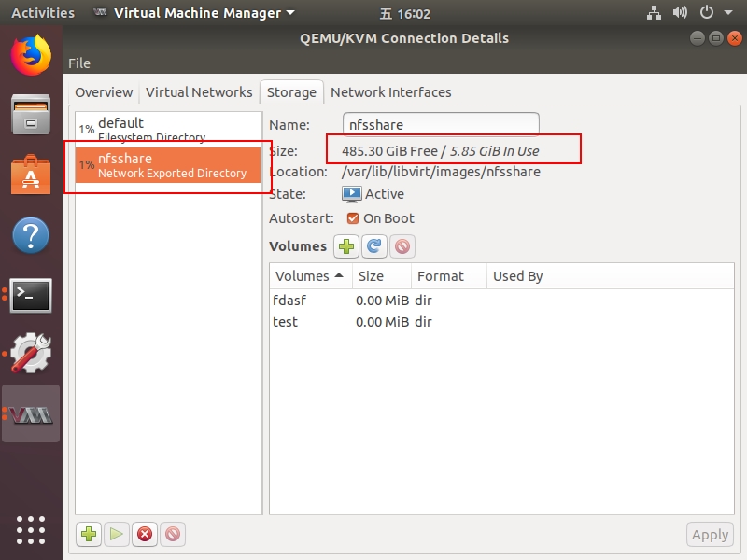Click the add storage pool plus icon
The height and width of the screenshot is (560, 747).
point(89,535)
